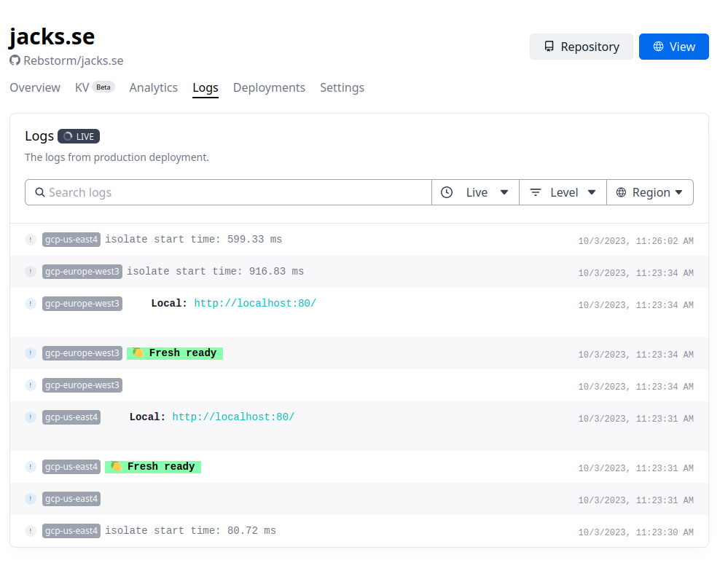Viewport: 728px width, 587px height.
Task: Click the globe icon beside Region
Action: (621, 192)
